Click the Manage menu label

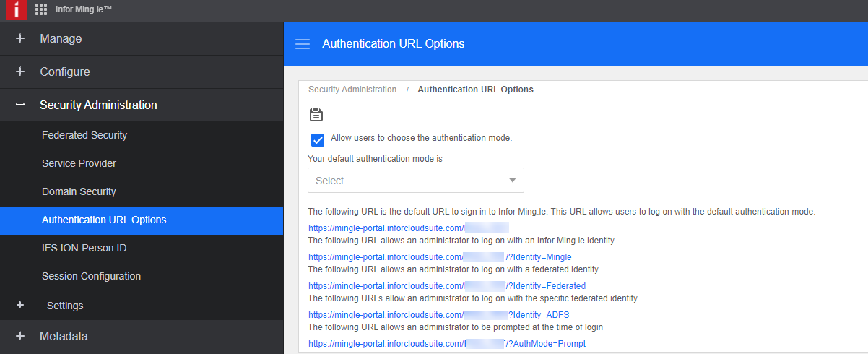[61, 39]
